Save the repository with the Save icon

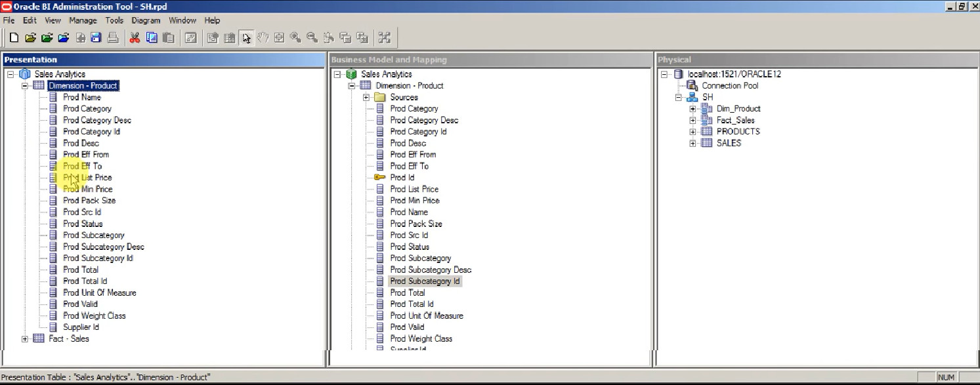(x=96, y=37)
